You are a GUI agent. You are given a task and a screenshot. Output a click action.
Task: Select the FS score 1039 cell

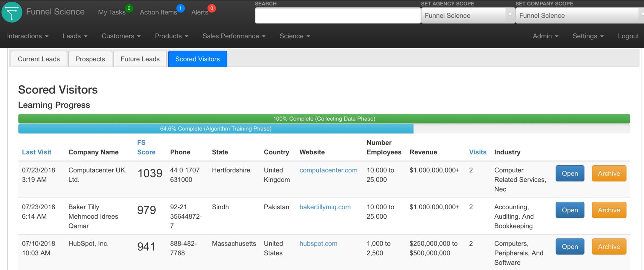point(150,173)
